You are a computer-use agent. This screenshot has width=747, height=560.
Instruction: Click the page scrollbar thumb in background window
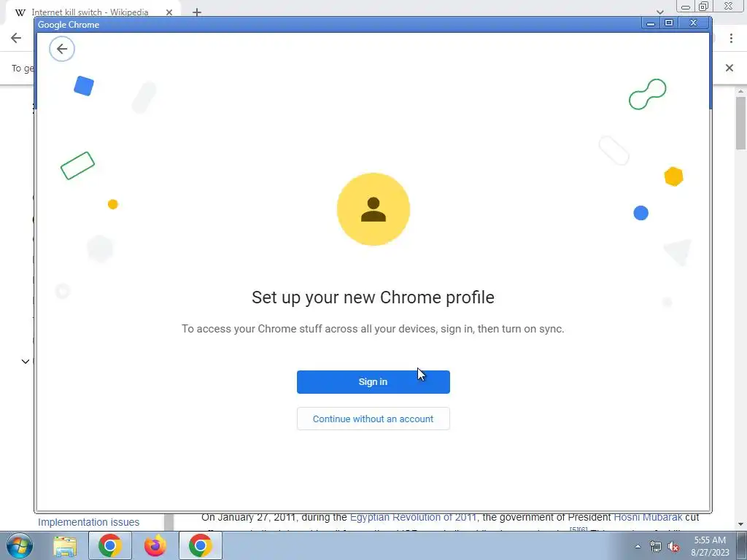(741, 122)
